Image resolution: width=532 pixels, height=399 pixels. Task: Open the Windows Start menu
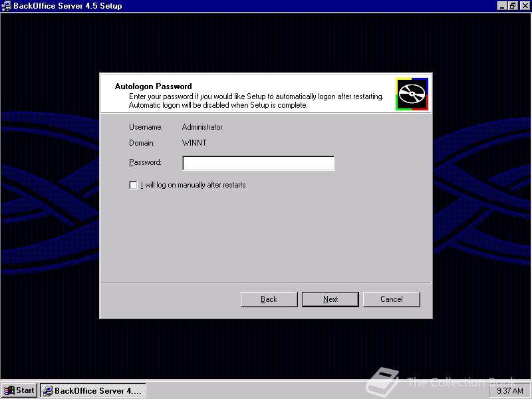coord(19,390)
